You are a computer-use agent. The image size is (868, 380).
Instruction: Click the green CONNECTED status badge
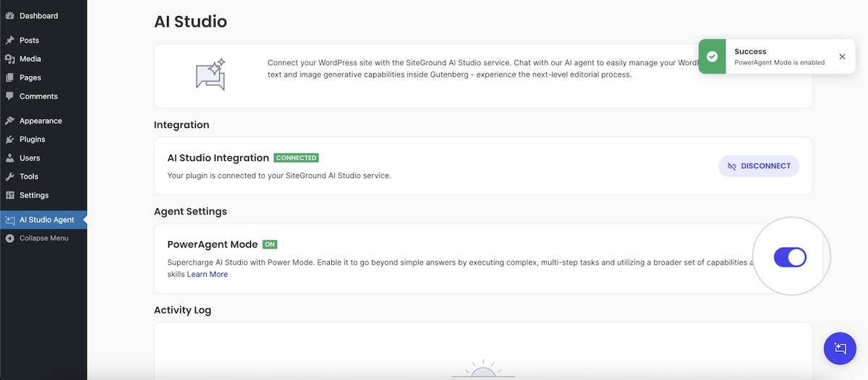pos(297,157)
